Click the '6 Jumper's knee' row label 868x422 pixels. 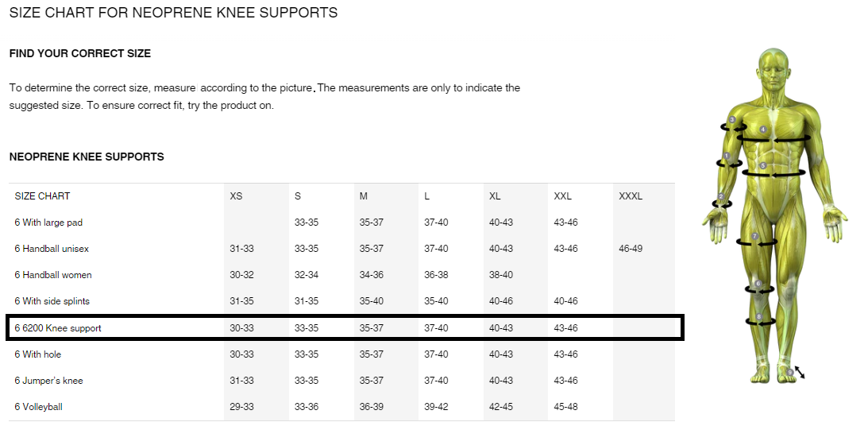click(x=48, y=381)
